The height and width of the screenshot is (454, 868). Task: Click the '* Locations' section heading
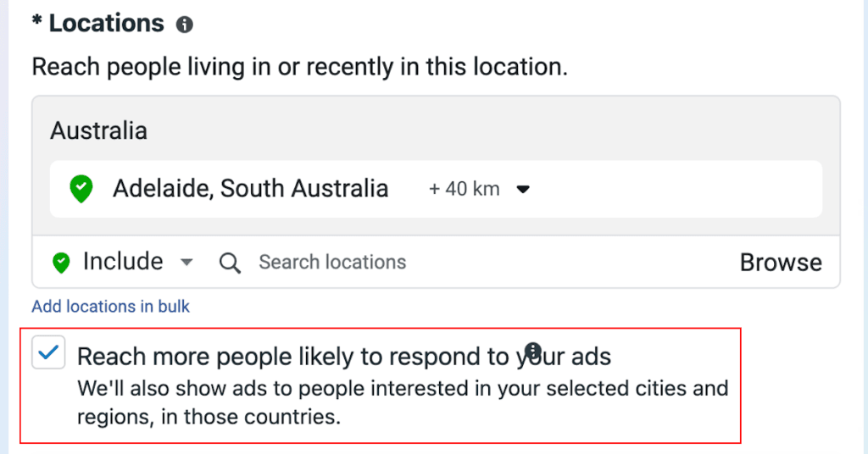(98, 24)
